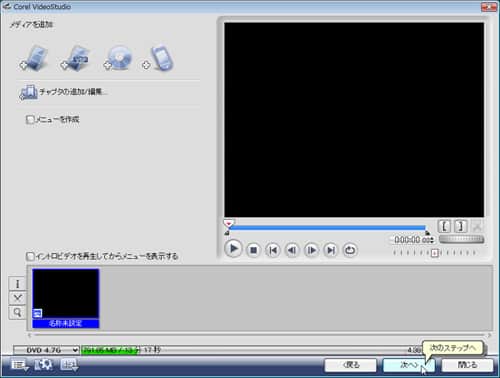Click the third bottom-left display icon
This screenshot has width=500, height=378.
click(x=69, y=365)
